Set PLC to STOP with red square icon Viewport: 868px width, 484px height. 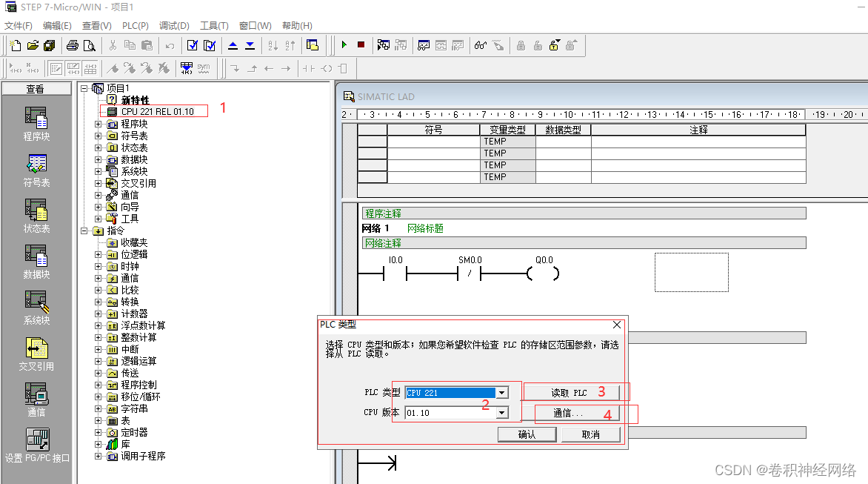click(x=361, y=45)
